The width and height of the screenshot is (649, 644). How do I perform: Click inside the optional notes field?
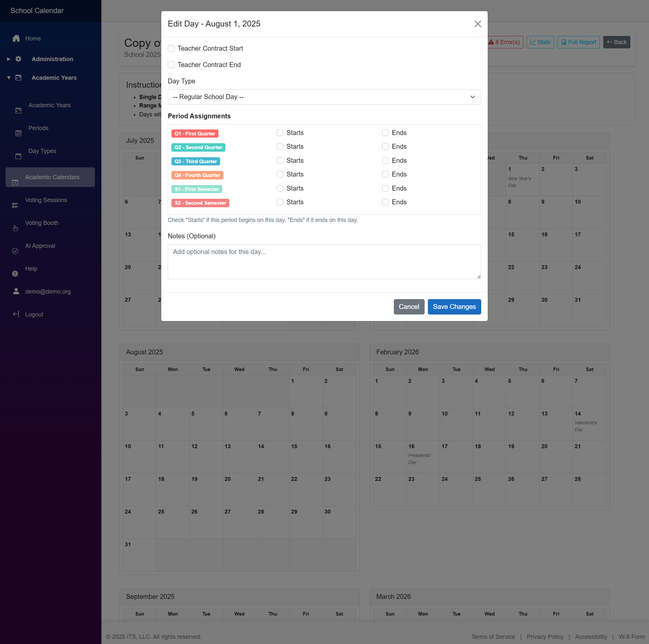click(x=324, y=262)
